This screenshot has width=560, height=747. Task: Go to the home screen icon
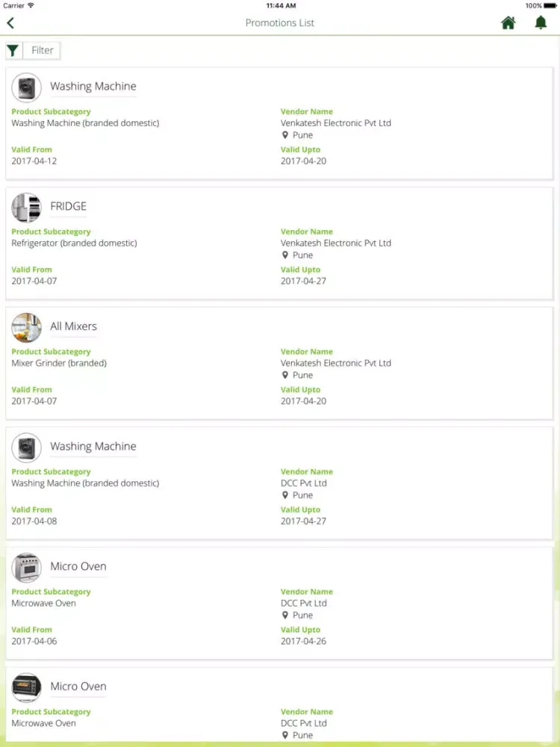[508, 23]
